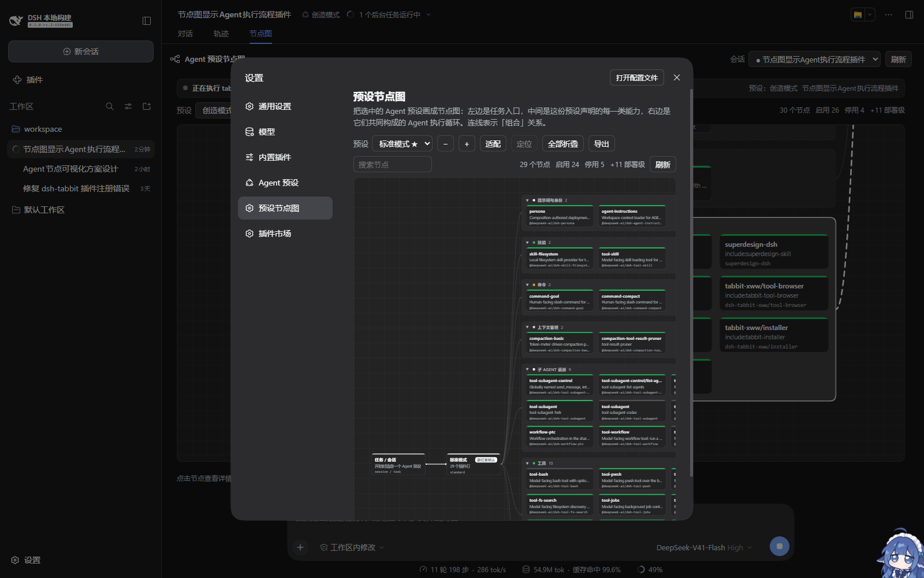Click 刷新 beside the 29 个节点 count
924x578 pixels.
pos(663,164)
